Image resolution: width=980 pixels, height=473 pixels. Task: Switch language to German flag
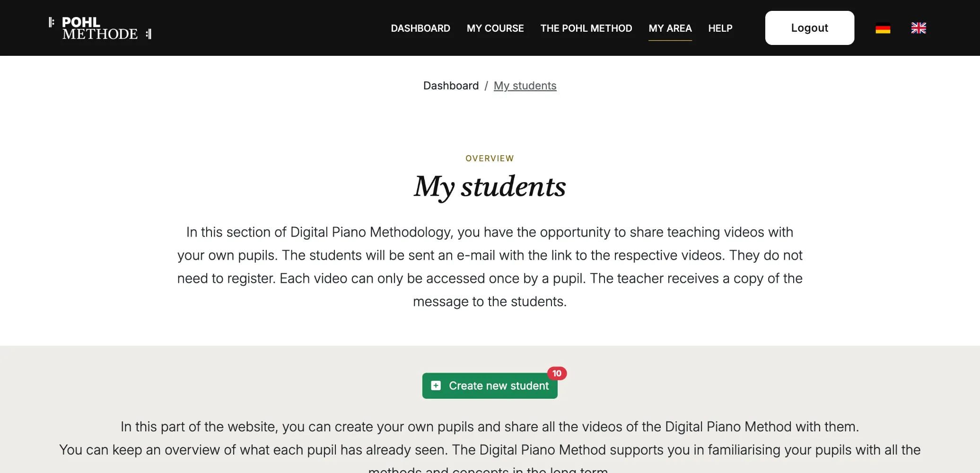(x=883, y=28)
